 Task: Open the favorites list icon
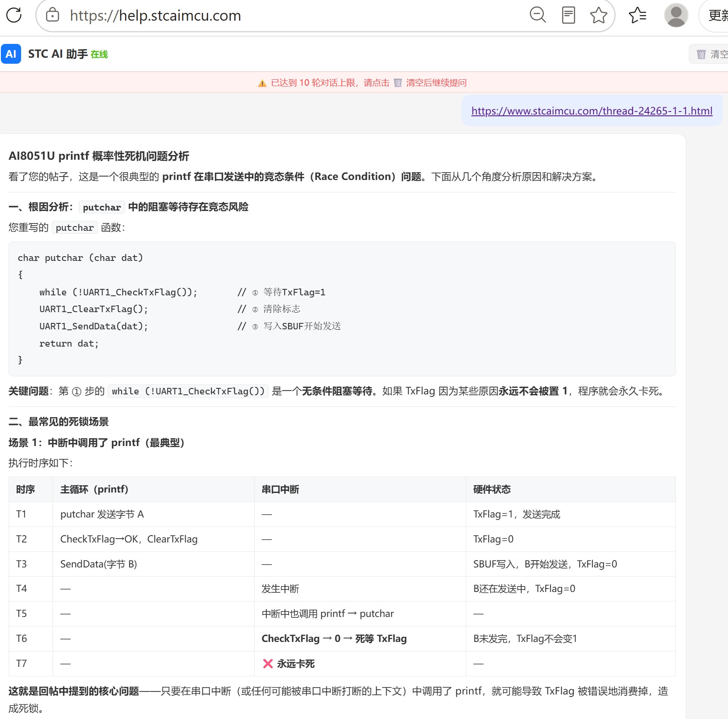pos(638,15)
